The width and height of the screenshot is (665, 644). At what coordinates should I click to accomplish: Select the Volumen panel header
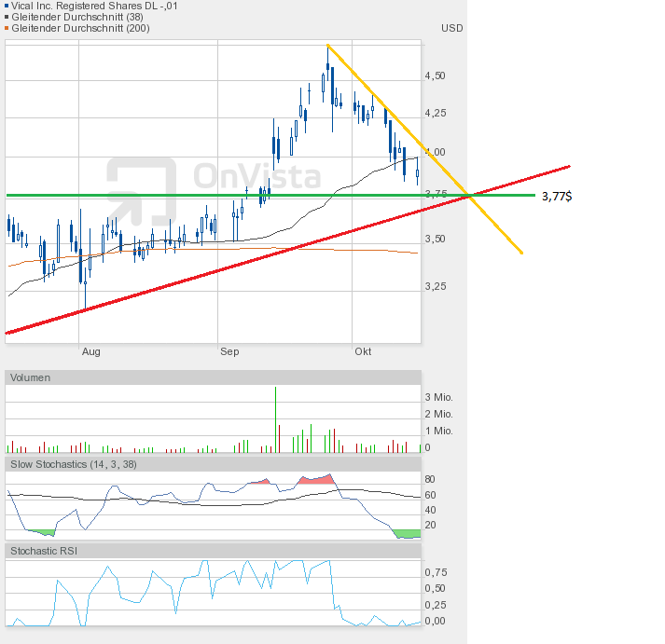213,377
